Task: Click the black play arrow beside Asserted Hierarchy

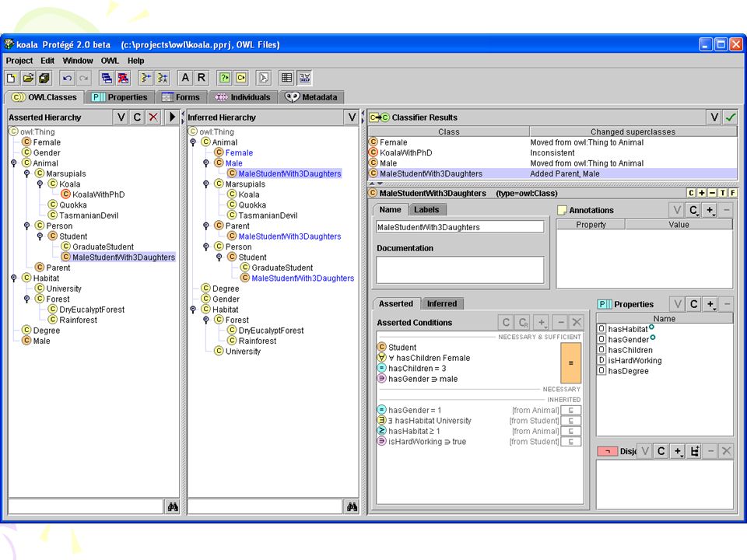Action: (172, 117)
